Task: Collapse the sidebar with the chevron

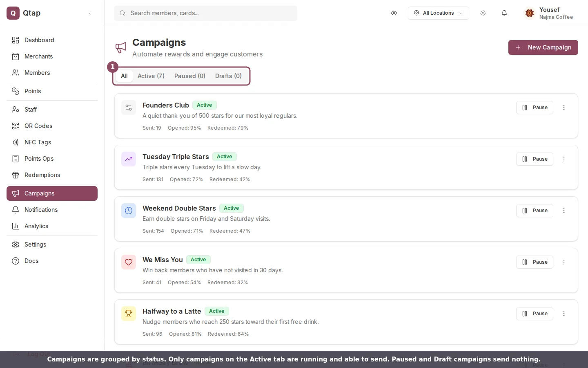Action: tap(90, 13)
